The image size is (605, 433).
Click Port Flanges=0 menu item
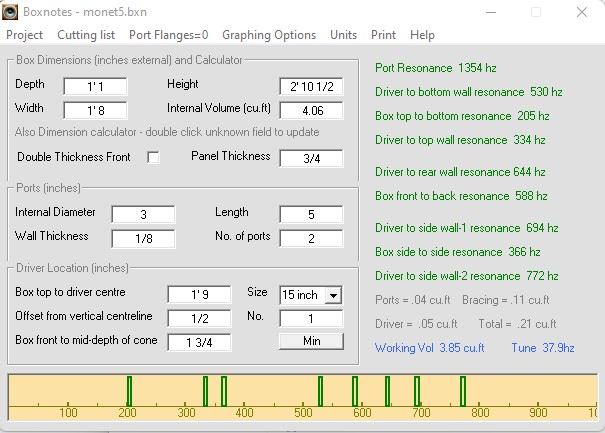(x=168, y=35)
